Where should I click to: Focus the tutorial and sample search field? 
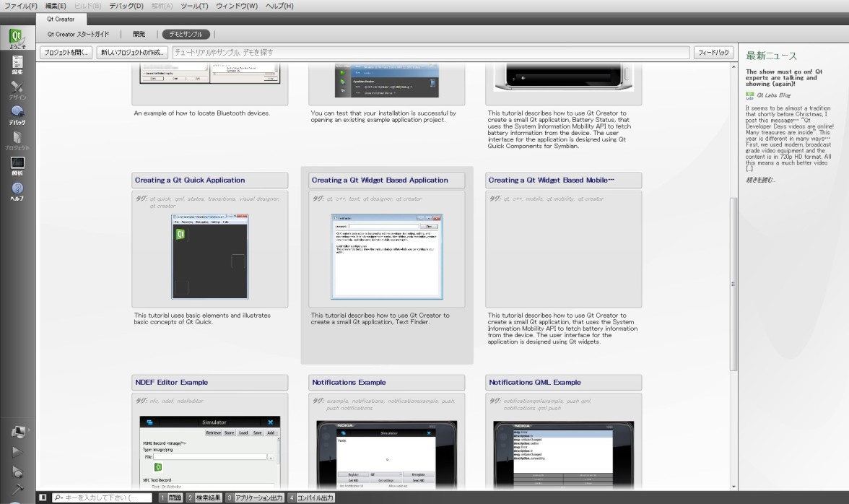430,53
